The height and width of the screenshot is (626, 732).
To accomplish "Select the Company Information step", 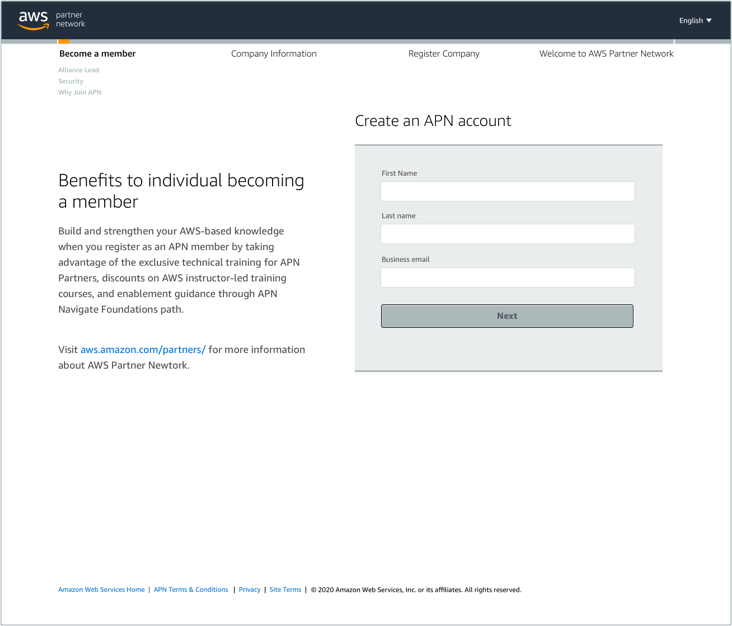I will click(x=274, y=54).
